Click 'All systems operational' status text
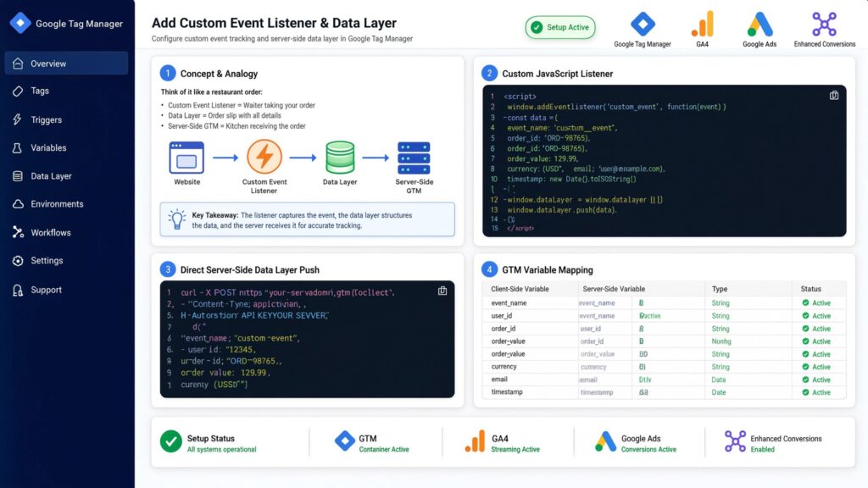 pyautogui.click(x=221, y=449)
